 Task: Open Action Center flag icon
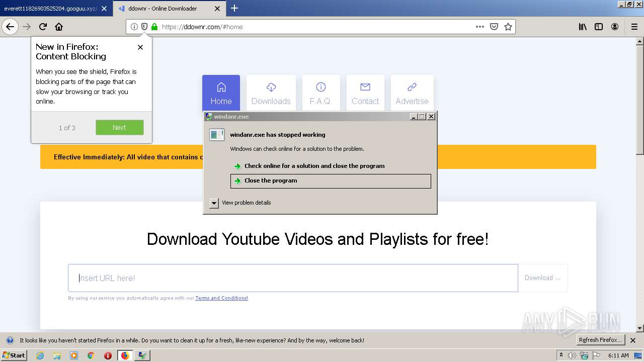(x=596, y=355)
